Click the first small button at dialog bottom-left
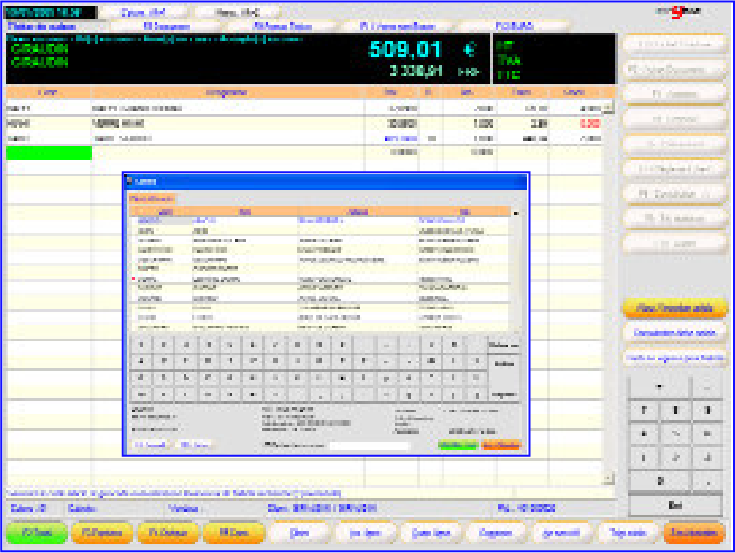The width and height of the screenshot is (735, 553). [152, 445]
